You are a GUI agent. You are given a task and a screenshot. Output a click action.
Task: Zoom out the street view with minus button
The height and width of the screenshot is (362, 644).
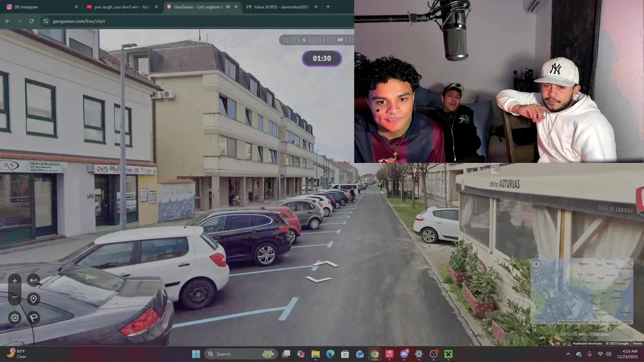click(x=15, y=297)
